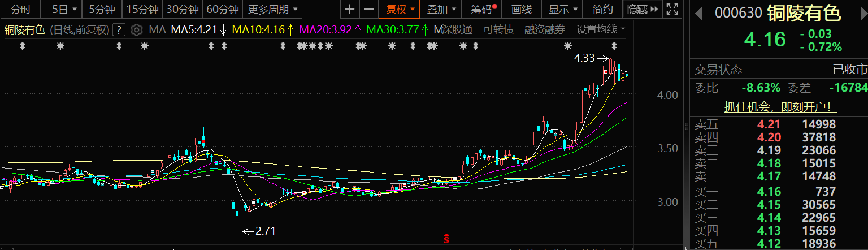Toggle the 简约 simple mode
This screenshot has width=868, height=250.
(602, 9)
